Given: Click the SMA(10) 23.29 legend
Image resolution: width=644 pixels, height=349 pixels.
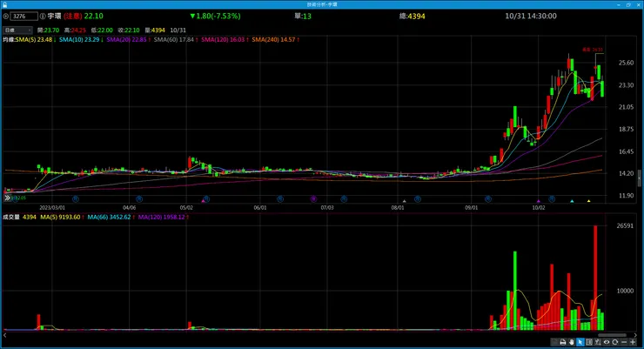Looking at the screenshot, I should [81, 40].
